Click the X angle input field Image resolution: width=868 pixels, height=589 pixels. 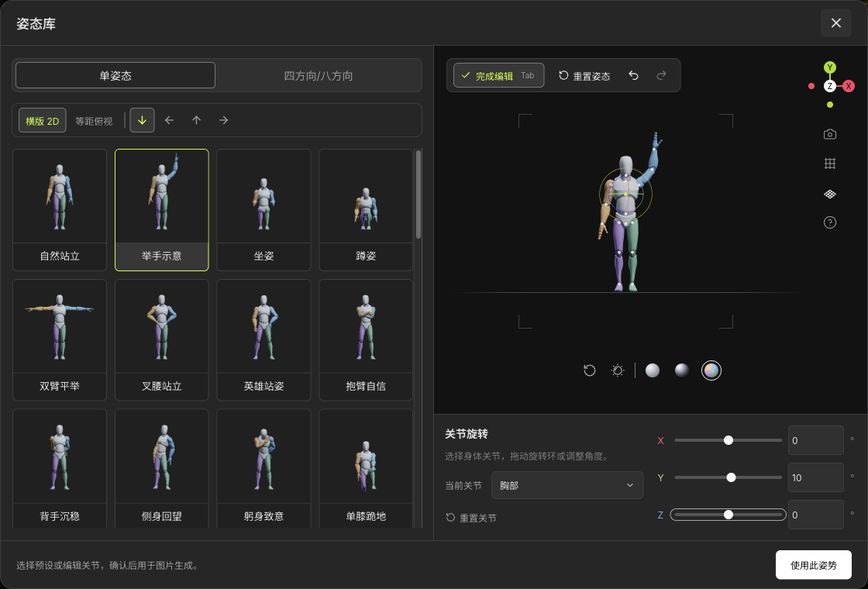tap(816, 441)
